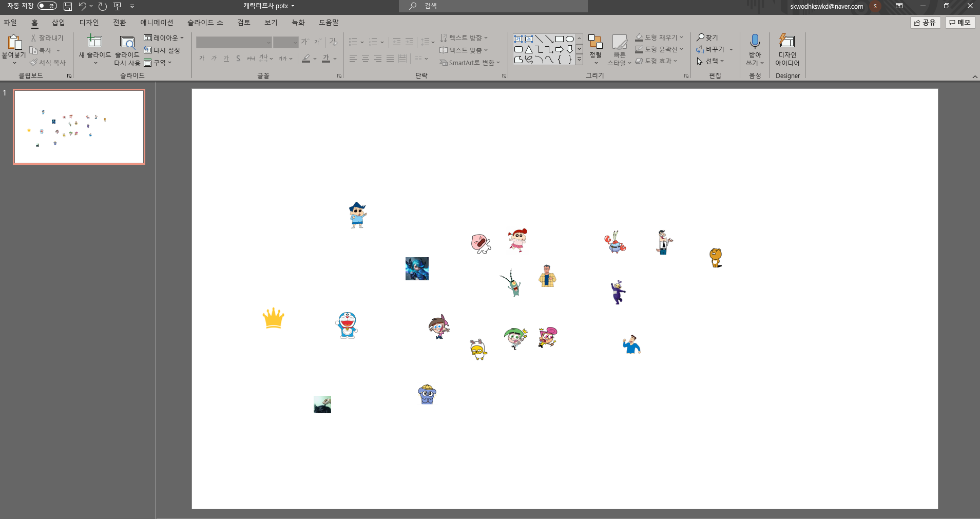Click the 새 슬라이드 new slide icon
This screenshot has width=980, height=519.
click(x=94, y=41)
